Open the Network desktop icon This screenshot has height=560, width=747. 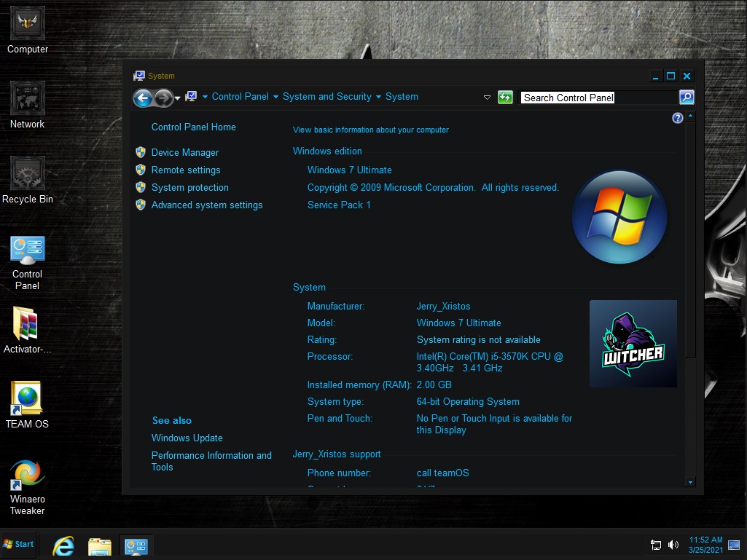tap(27, 106)
